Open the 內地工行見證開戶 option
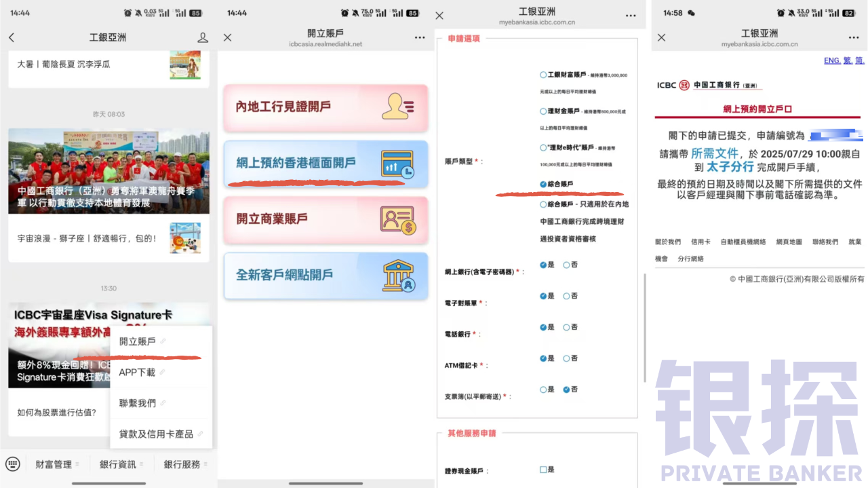The width and height of the screenshot is (868, 488). (x=326, y=107)
